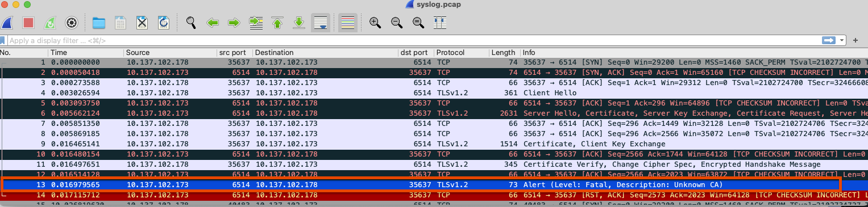Viewport: 868px width, 207px height.
Task: Close this capture file with the X icon
Action: [142, 23]
